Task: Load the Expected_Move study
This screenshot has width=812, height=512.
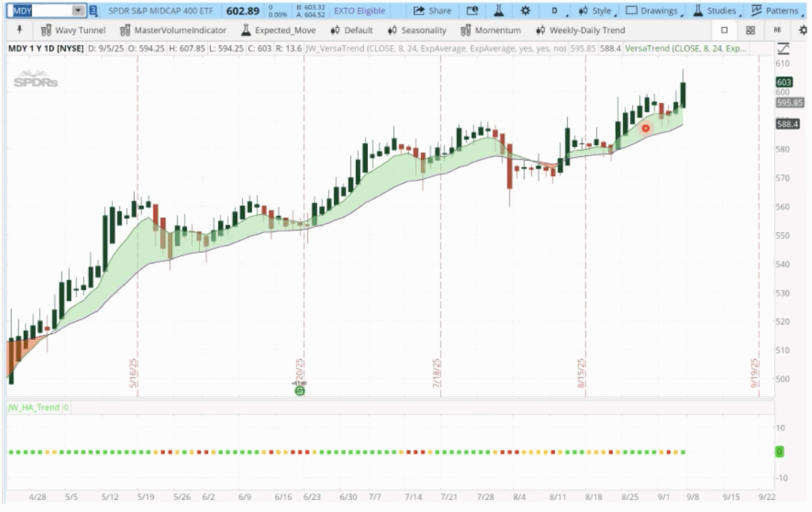Action: (x=278, y=30)
